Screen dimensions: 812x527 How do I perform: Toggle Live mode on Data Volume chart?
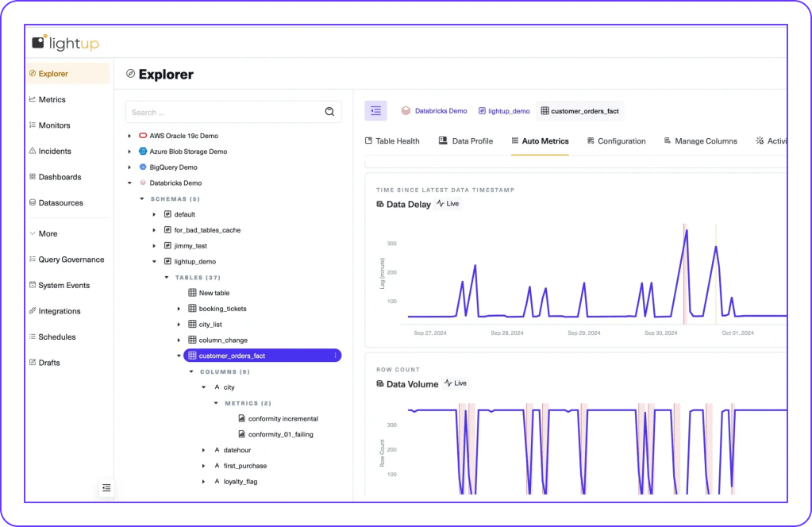point(456,383)
